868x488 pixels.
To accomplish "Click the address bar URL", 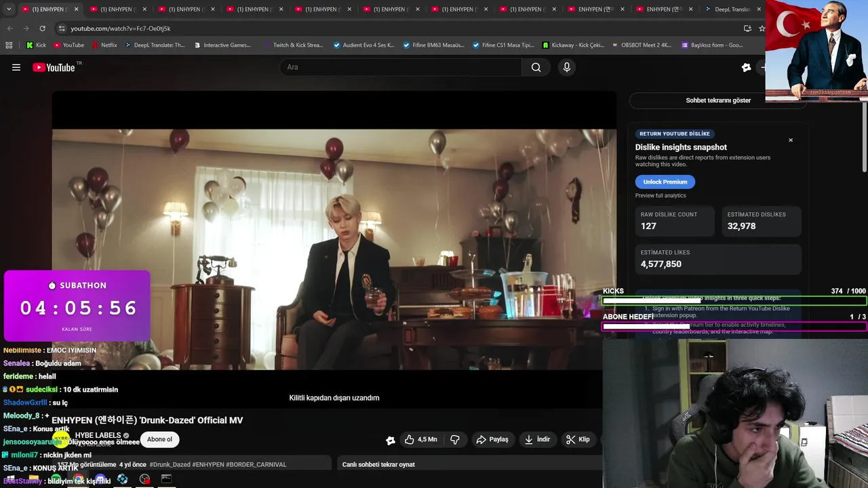I will [x=121, y=28].
